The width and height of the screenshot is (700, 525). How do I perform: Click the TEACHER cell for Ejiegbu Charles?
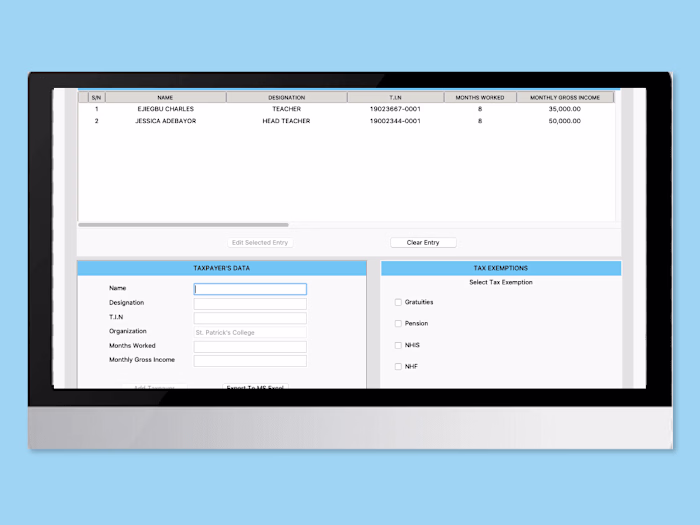287,109
